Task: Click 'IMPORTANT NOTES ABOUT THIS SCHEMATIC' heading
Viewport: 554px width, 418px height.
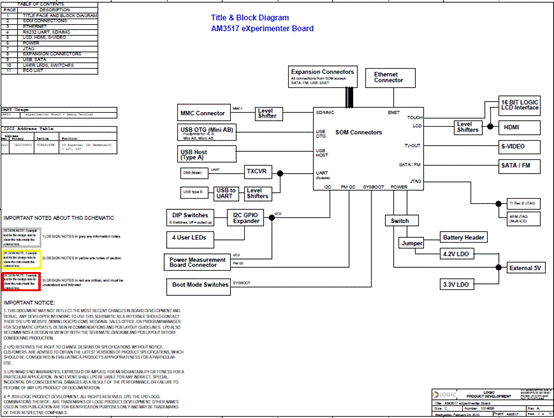Action: click(x=59, y=218)
